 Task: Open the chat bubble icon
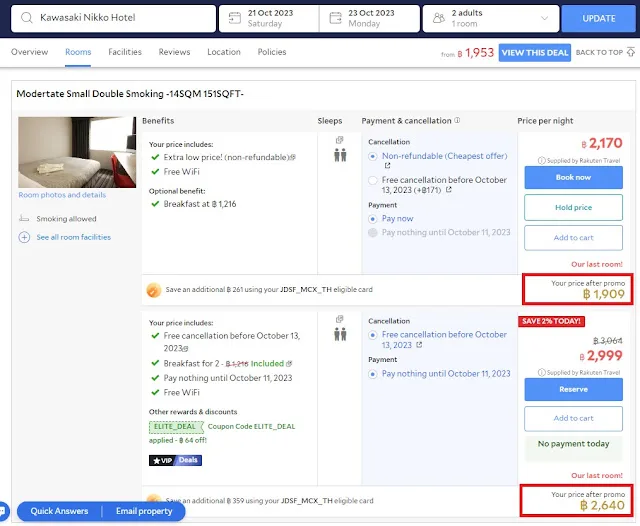pyautogui.click(x=3, y=511)
